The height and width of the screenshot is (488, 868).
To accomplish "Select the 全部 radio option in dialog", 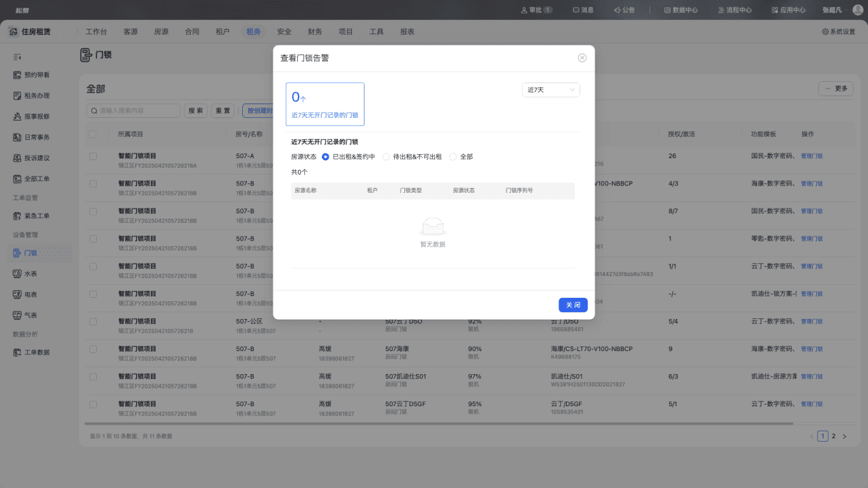I will pos(461,157).
